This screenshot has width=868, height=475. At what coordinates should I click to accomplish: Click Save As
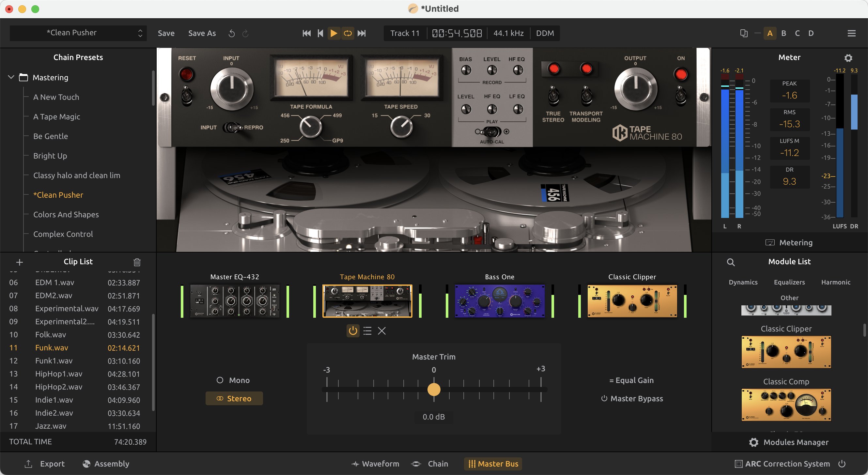coord(202,33)
